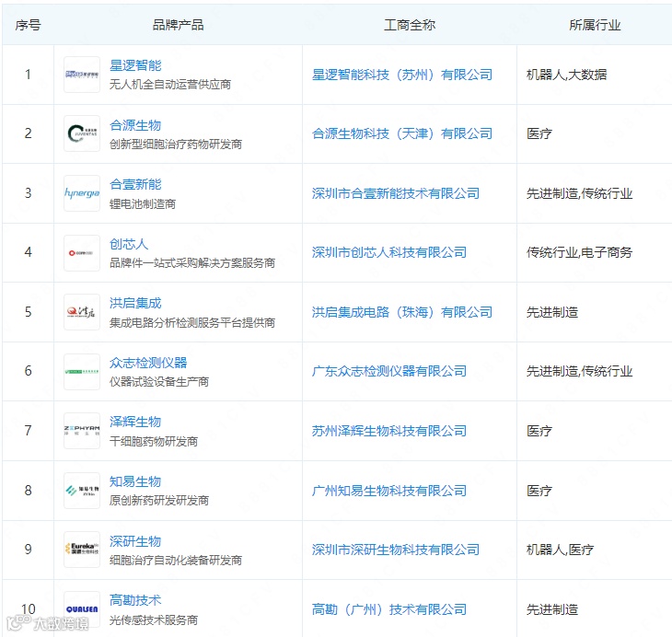The height and width of the screenshot is (637, 672).
Task: Open the 高勘技术 brand link
Action: (135, 600)
